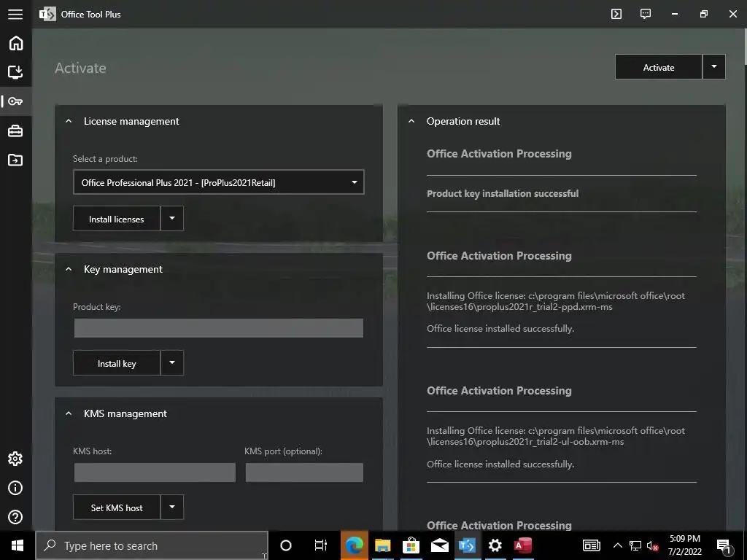The height and width of the screenshot is (560, 747).
Task: Open Mail app from taskbar
Action: point(439,545)
